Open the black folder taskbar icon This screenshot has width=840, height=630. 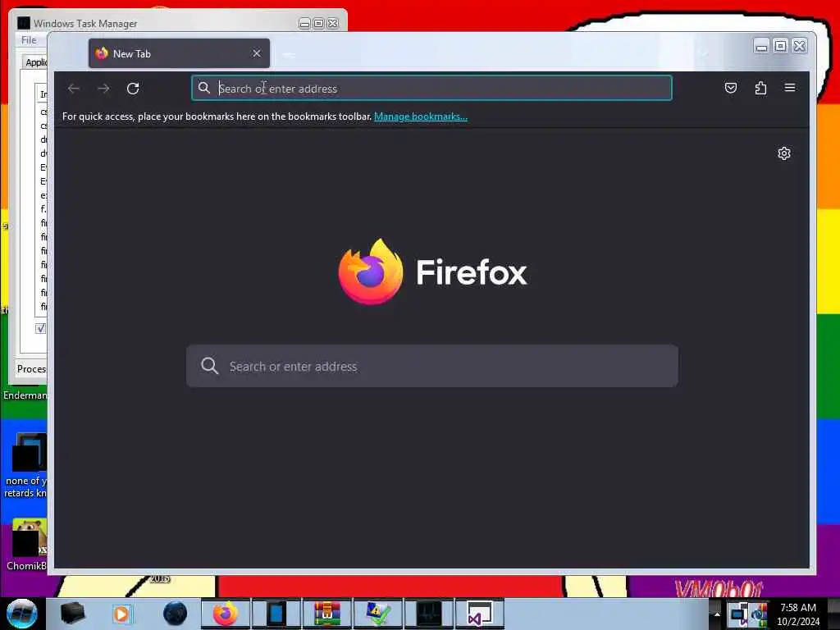72,614
